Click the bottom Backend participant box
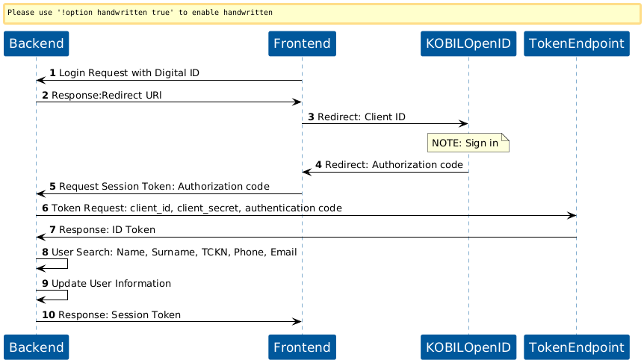The width and height of the screenshot is (644, 363). 36,347
